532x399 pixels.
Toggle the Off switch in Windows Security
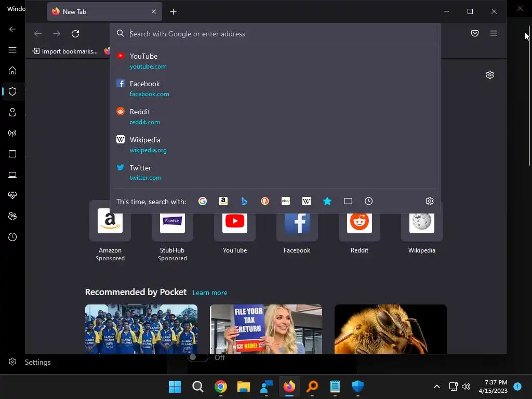click(198, 357)
